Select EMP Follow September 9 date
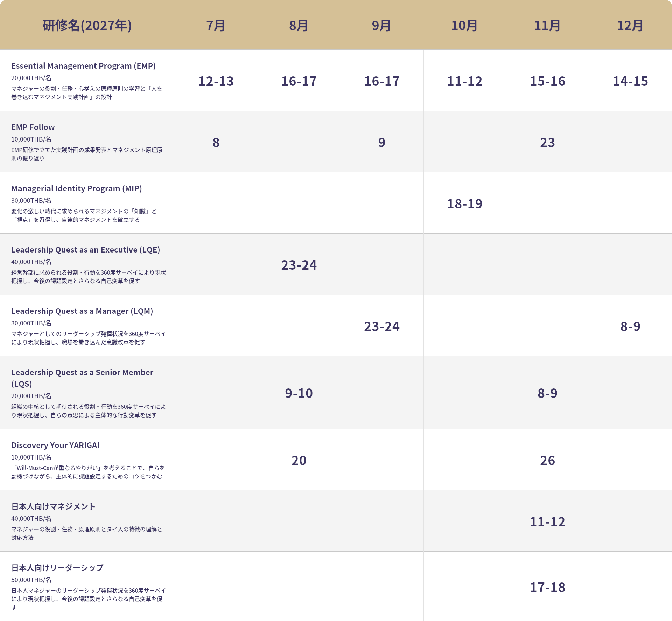 pyautogui.click(x=382, y=143)
